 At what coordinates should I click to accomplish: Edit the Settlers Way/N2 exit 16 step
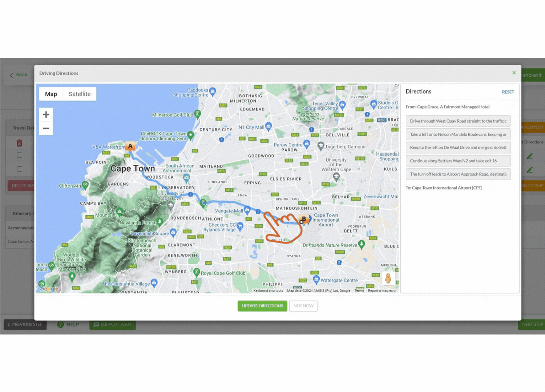coord(458,161)
